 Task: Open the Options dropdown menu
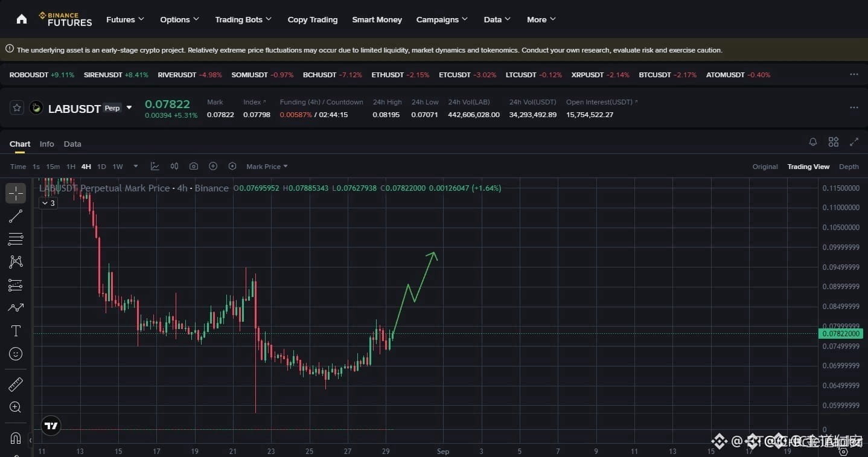pyautogui.click(x=179, y=19)
